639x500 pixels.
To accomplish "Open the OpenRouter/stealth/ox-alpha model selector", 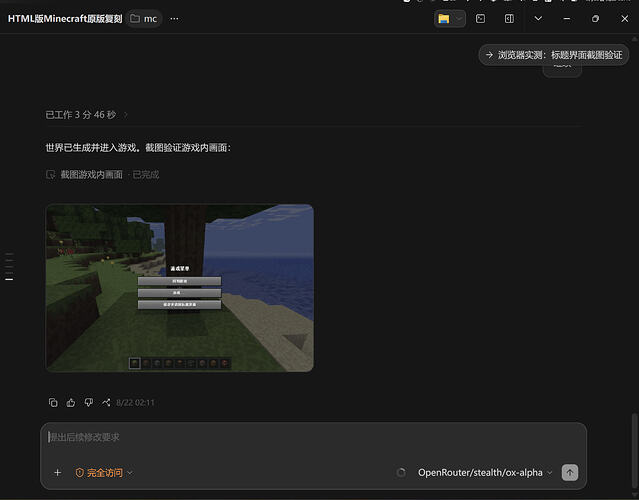I will 485,473.
